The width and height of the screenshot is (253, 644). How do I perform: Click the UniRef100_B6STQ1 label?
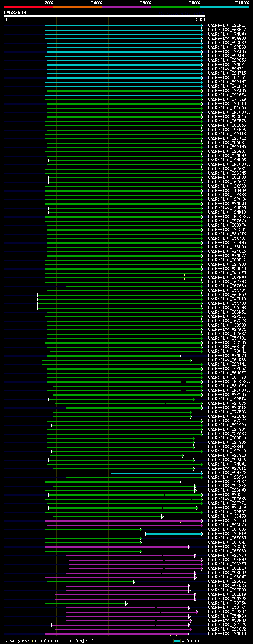pos(227,347)
